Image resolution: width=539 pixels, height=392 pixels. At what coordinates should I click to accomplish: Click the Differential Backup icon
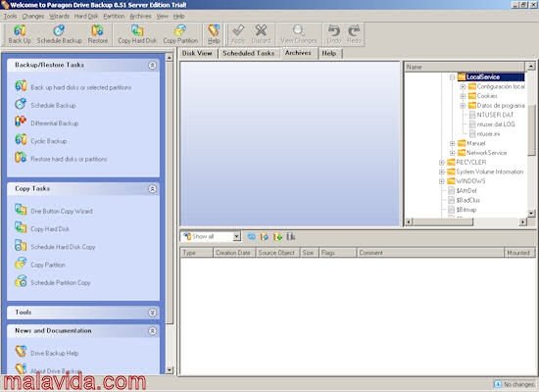click(21, 122)
